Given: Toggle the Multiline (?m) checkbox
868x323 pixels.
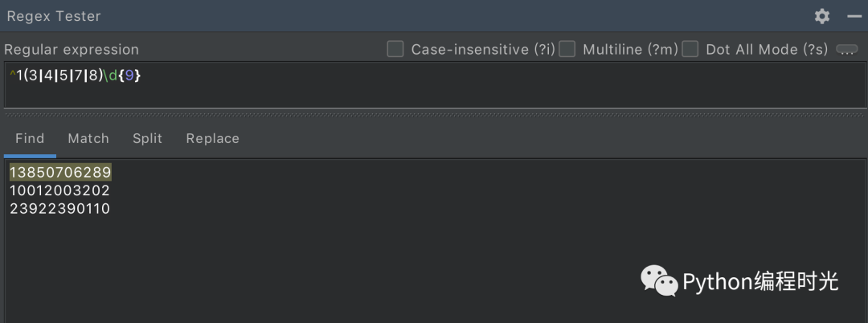Looking at the screenshot, I should (x=567, y=49).
